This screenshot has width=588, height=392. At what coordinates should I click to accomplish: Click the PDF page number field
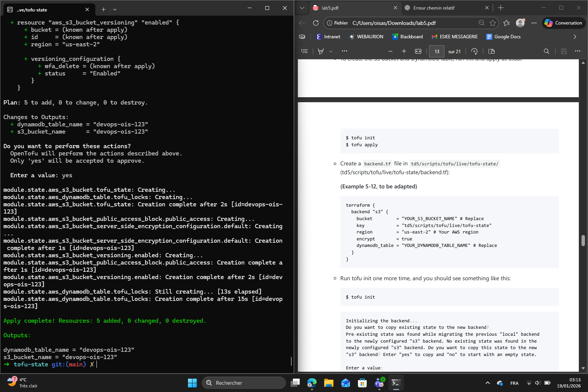[x=437, y=51]
